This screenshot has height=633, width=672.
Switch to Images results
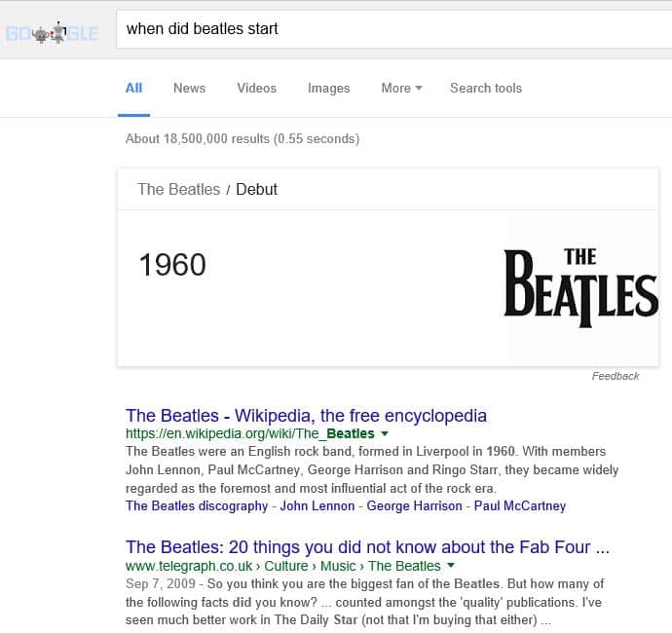point(328,88)
